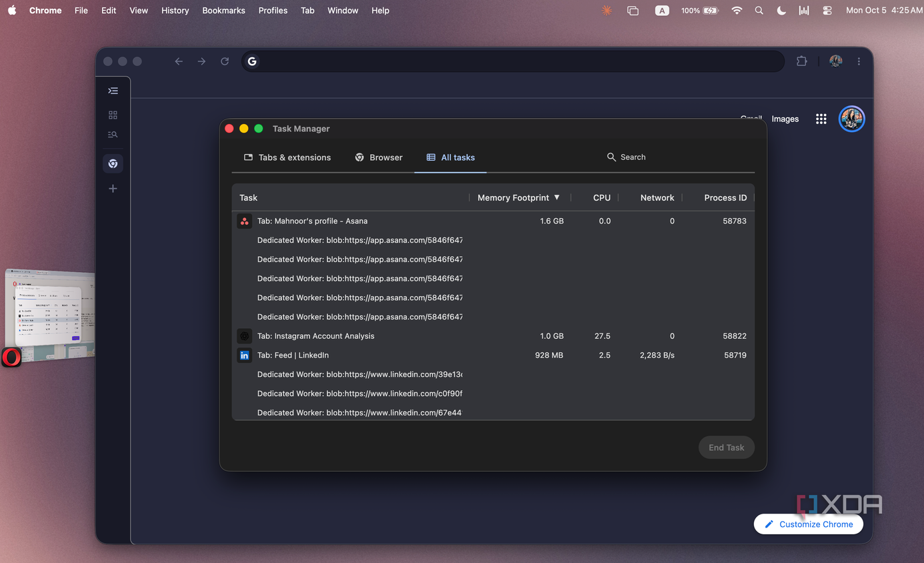This screenshot has height=563, width=924.
Task: Click the End Task button
Action: click(727, 448)
